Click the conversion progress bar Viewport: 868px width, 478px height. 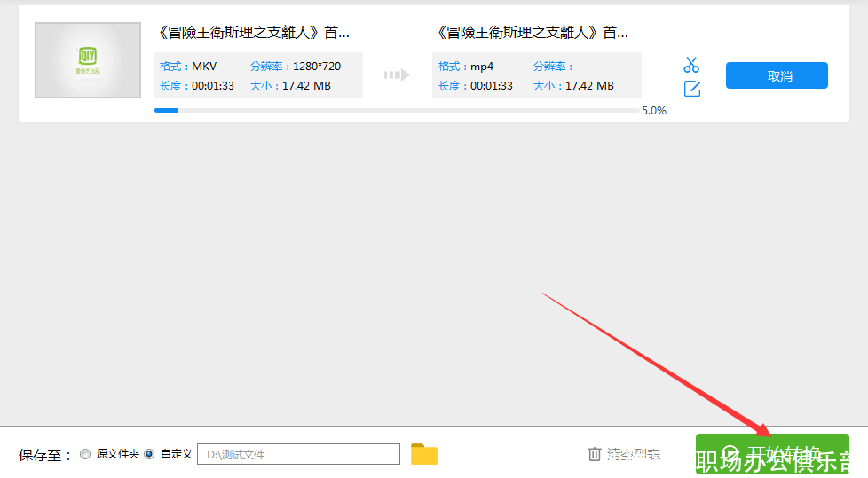pyautogui.click(x=397, y=111)
